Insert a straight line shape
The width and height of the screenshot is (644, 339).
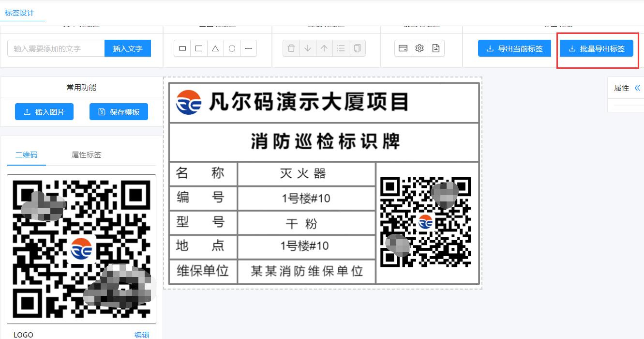248,48
